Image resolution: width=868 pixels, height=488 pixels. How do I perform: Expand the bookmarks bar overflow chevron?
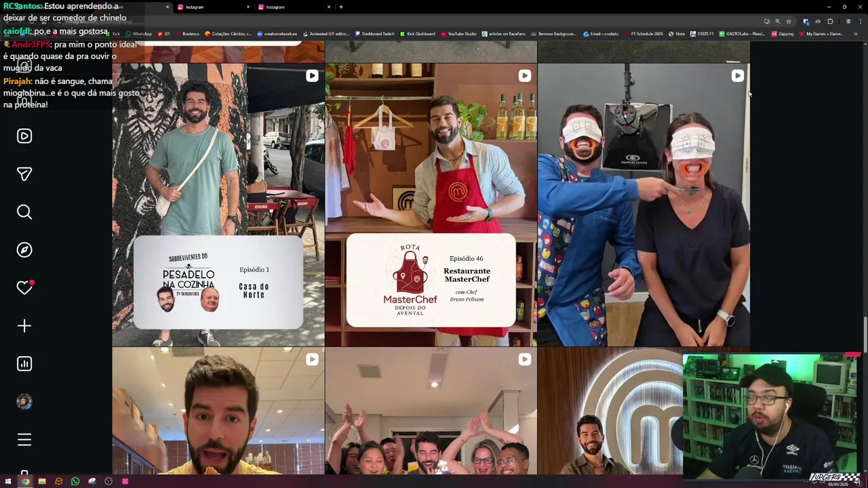(856, 34)
